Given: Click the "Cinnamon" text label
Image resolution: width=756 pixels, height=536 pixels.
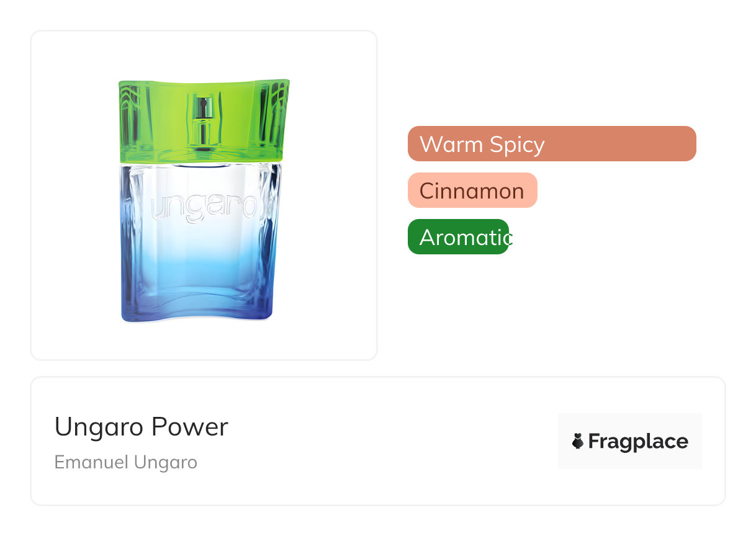Looking at the screenshot, I should (x=472, y=191).
